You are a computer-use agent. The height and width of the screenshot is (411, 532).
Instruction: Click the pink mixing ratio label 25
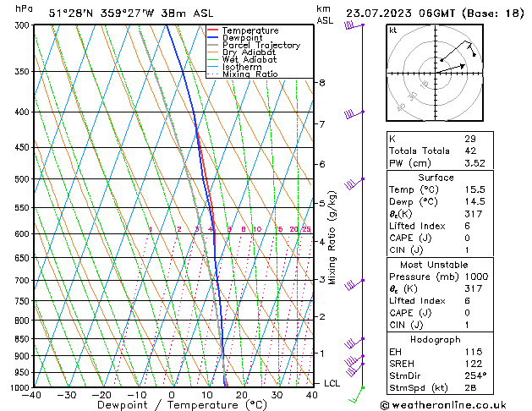click(307, 229)
